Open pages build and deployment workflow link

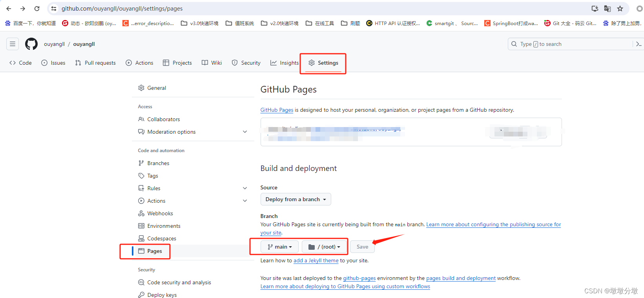coord(461,278)
